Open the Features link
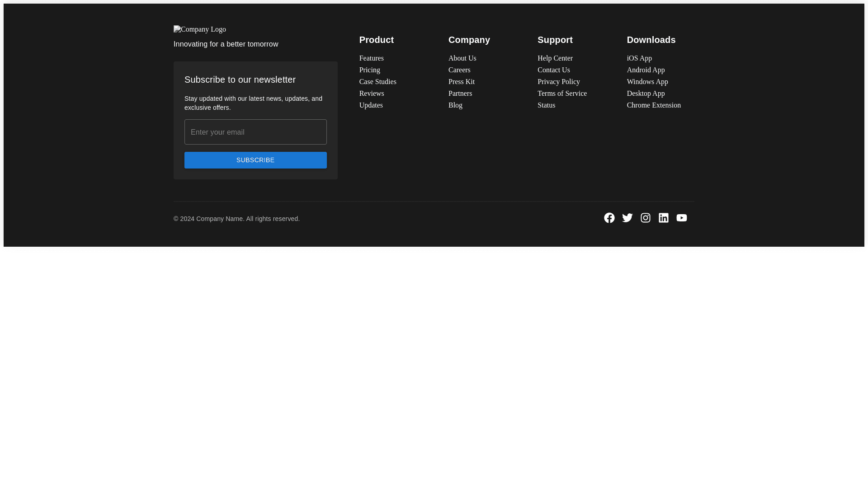Viewport: 868px width, 488px height. coord(371,58)
